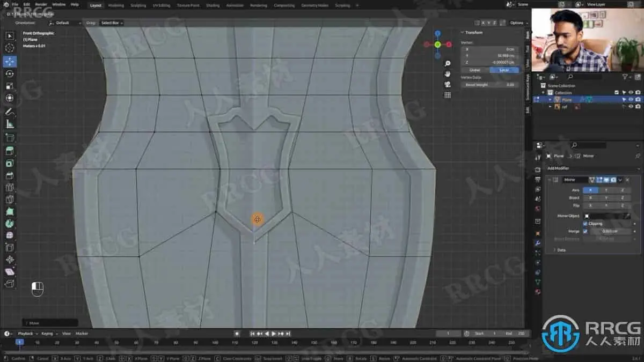Enable the Y axis in the Mirror modifier
This screenshot has height=362, width=644.
606,191
